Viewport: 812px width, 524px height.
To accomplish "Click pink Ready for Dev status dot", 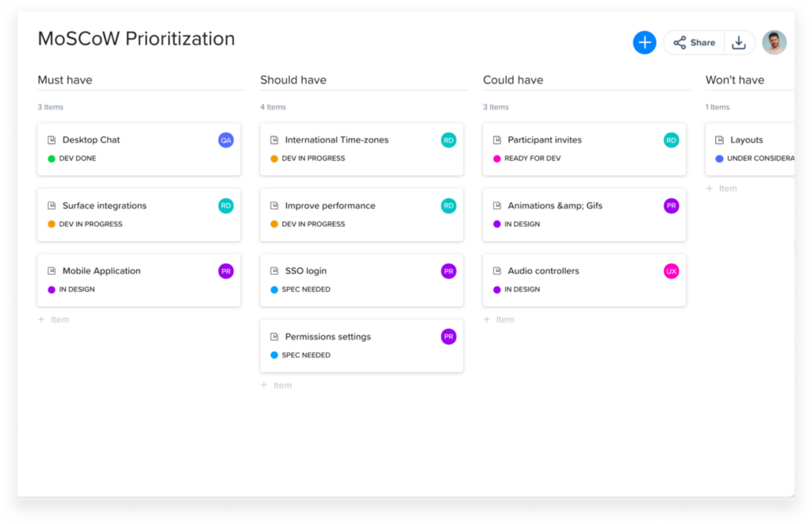I will 497,159.
